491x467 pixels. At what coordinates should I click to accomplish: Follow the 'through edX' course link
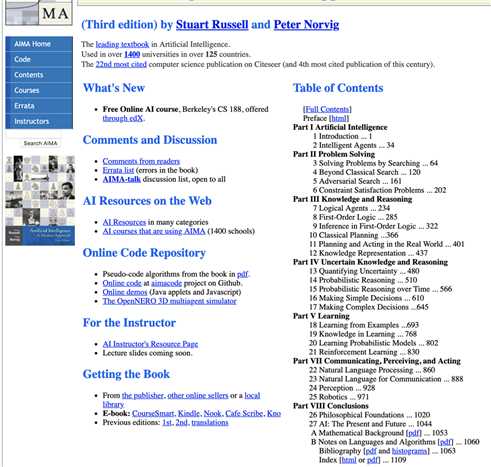click(x=123, y=118)
